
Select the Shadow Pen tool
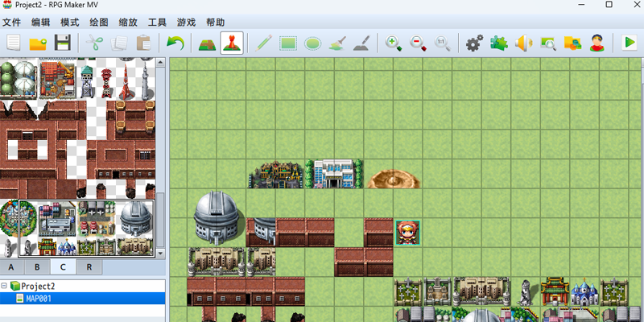click(x=361, y=43)
